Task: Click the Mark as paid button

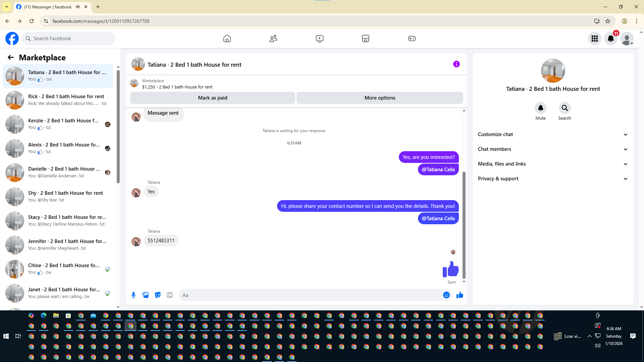Action: tap(212, 98)
